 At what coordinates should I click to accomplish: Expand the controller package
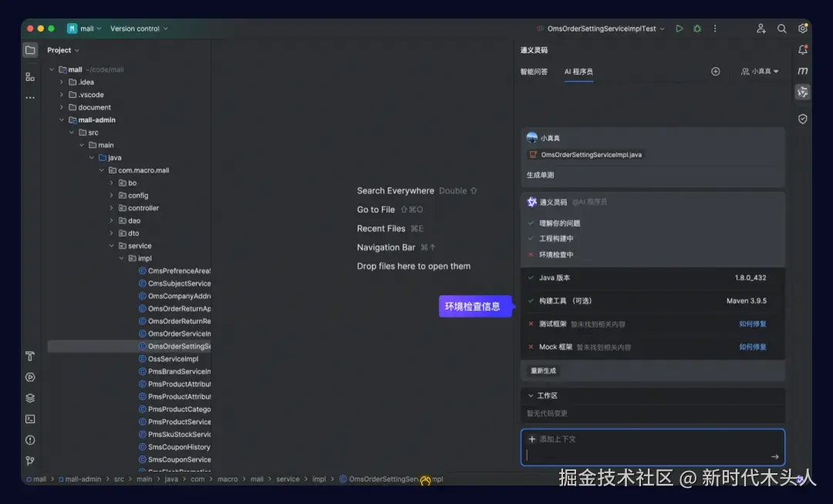coord(112,208)
